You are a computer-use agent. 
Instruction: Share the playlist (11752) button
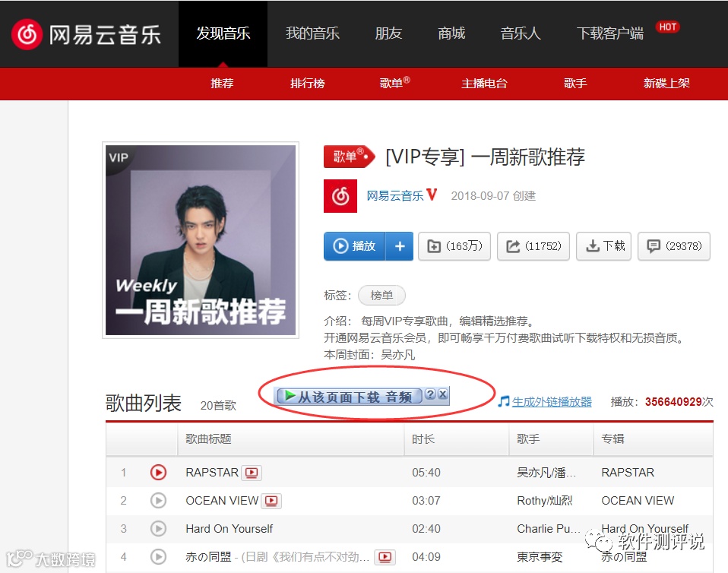pos(533,246)
